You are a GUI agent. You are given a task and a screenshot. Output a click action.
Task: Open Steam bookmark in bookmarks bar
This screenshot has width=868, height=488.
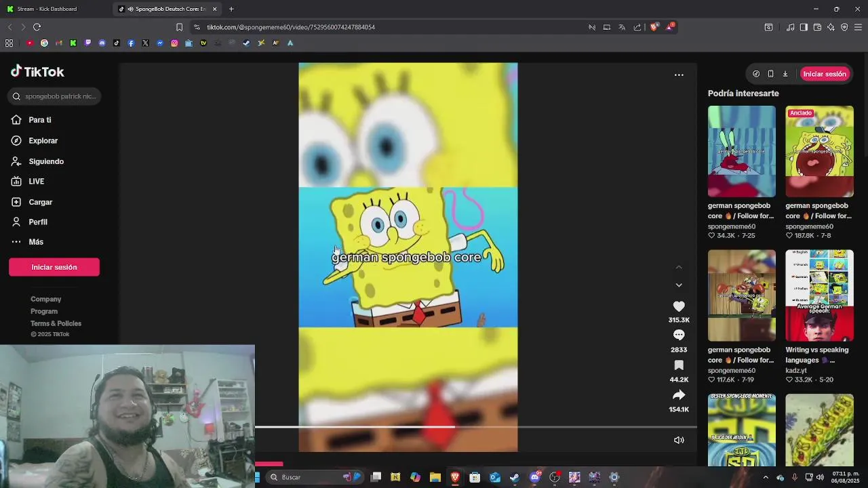point(246,43)
